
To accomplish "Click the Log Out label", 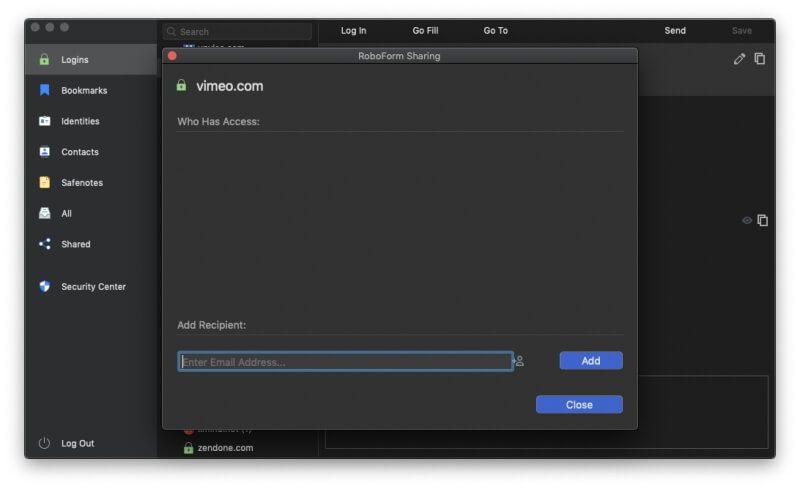I will (78, 443).
